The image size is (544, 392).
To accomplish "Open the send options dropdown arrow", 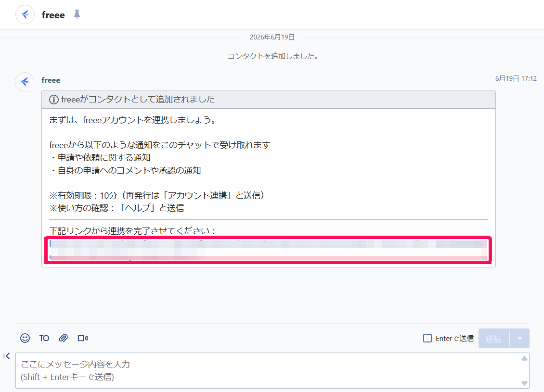I will 520,338.
